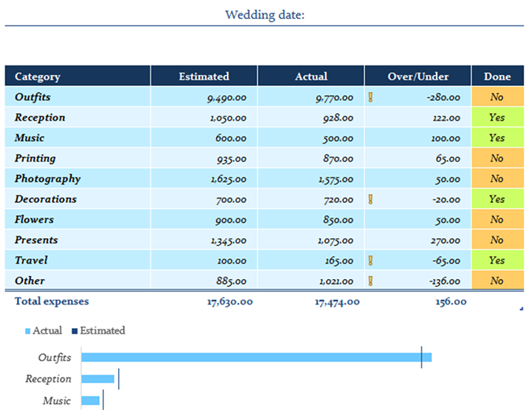The height and width of the screenshot is (410, 532).
Task: Select the Estimated legend color marker
Action: (75, 331)
